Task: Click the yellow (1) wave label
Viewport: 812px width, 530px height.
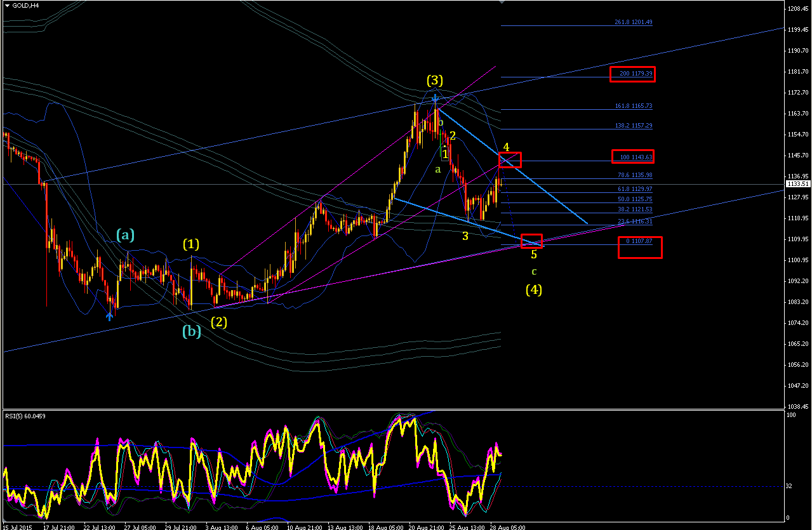Action: [192, 244]
